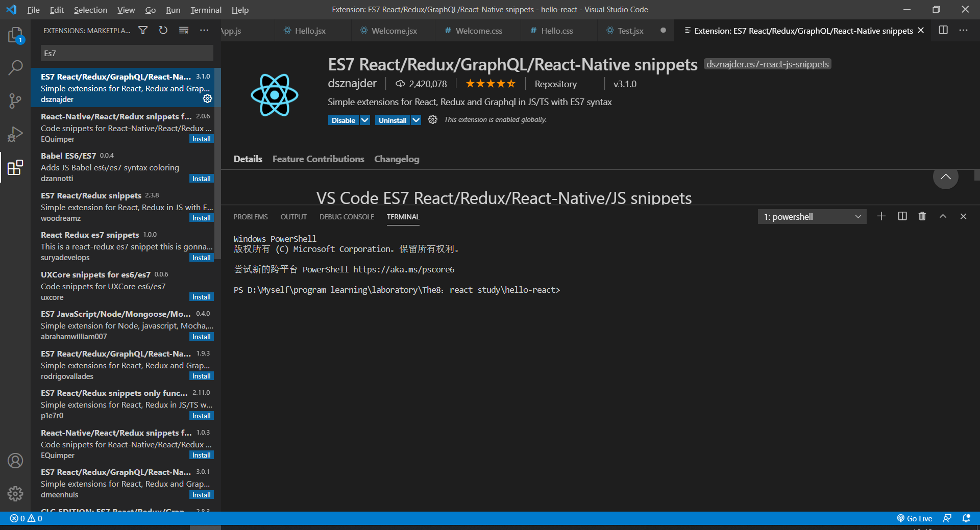Open the Explorer view in activity bar
Image resolution: width=980 pixels, height=530 pixels.
coord(15,35)
